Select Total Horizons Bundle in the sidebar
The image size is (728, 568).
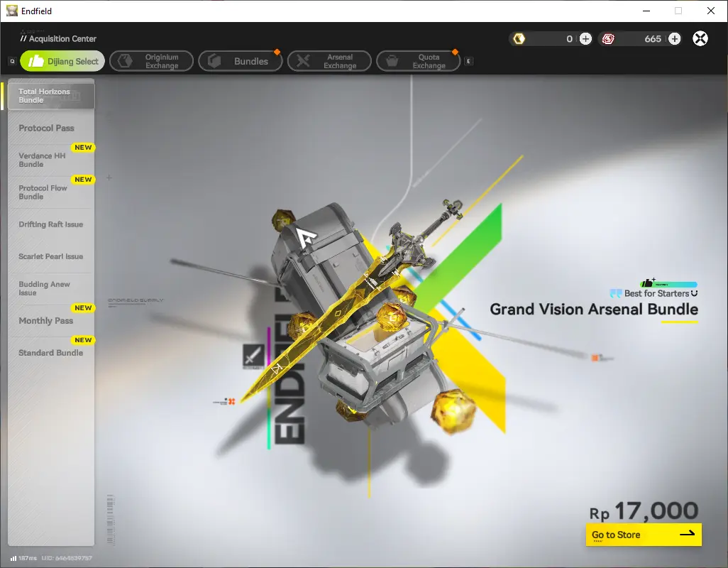pyautogui.click(x=51, y=96)
